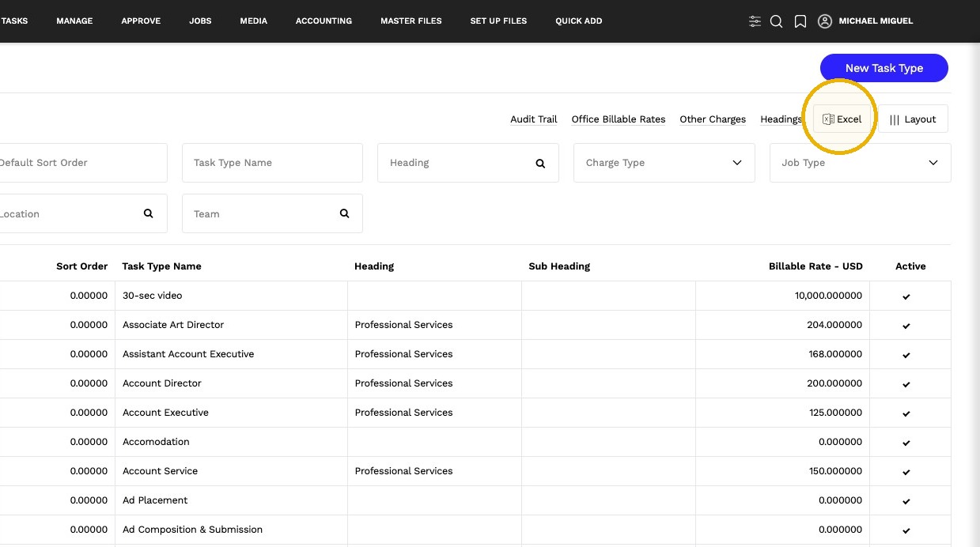The width and height of the screenshot is (980, 547).
Task: Toggle Active check for Ad Placement
Action: tap(906, 501)
